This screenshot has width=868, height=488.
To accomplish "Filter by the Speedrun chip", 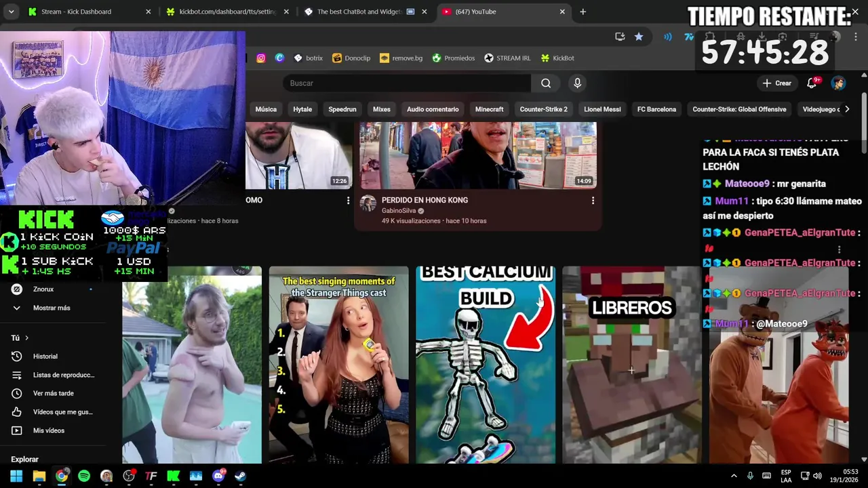I will (342, 109).
